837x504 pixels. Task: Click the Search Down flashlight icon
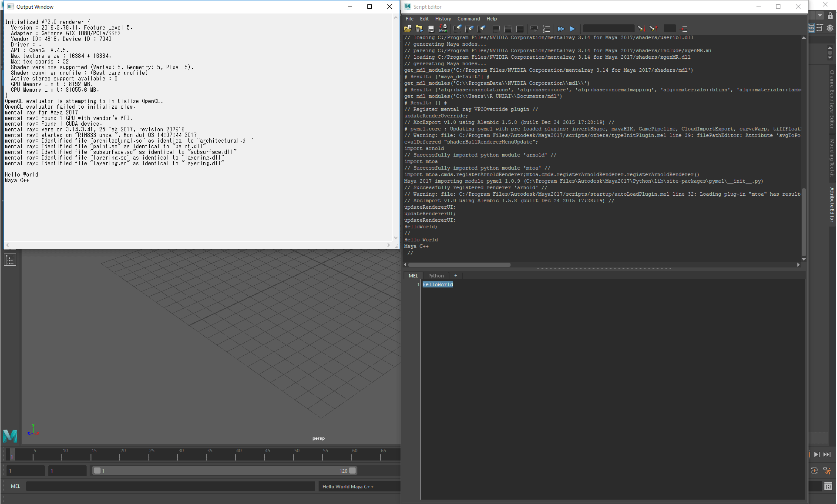641,29
